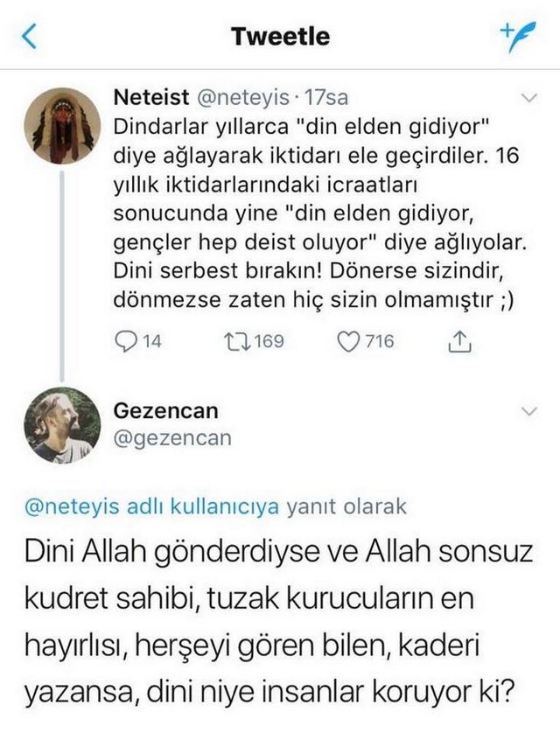Open the @gezencan handle
This screenshot has height=733, width=560.
point(172,438)
